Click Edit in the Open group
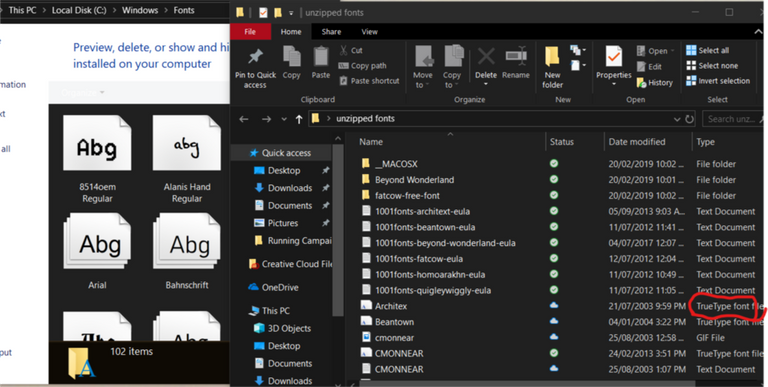 649,67
